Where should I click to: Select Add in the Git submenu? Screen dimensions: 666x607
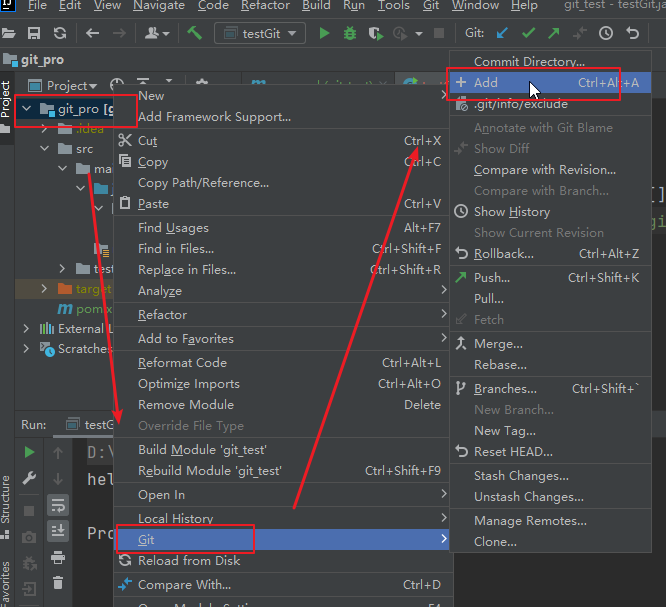coord(550,83)
